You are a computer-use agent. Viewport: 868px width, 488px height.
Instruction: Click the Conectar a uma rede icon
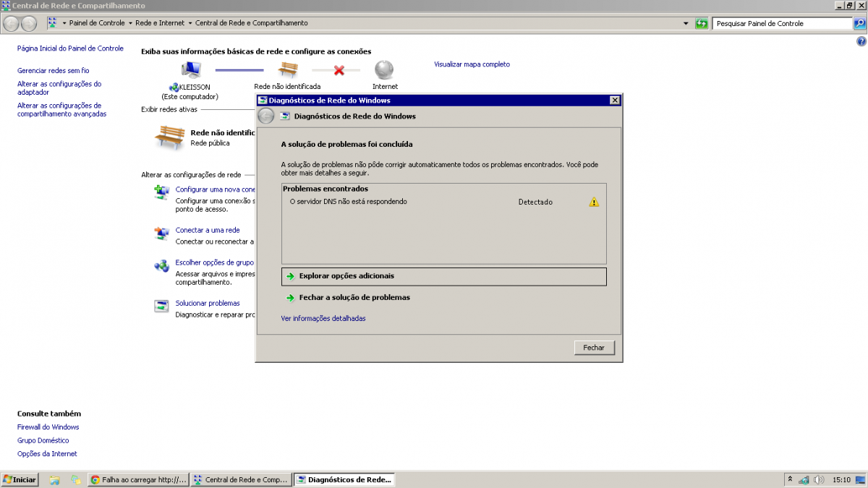coord(161,234)
